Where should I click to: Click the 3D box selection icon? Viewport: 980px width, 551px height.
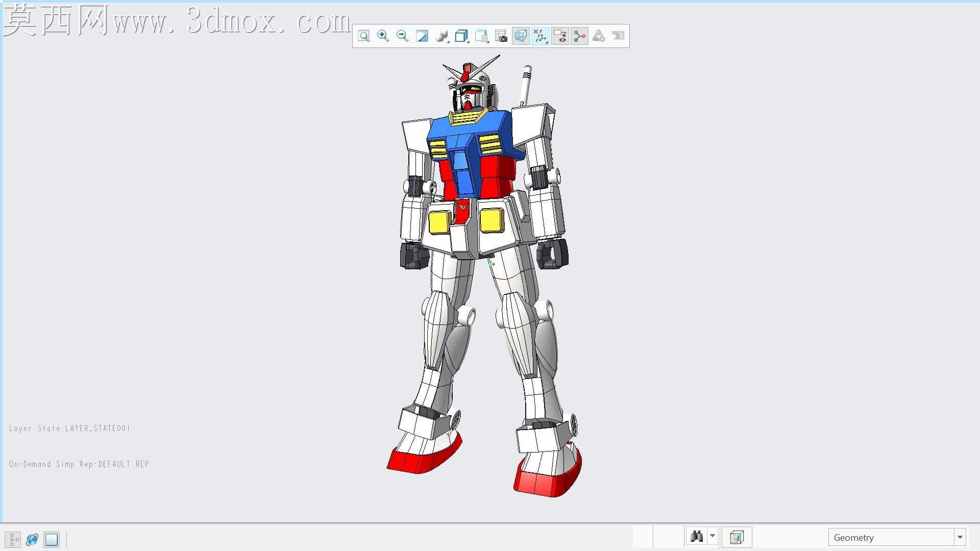click(x=737, y=537)
